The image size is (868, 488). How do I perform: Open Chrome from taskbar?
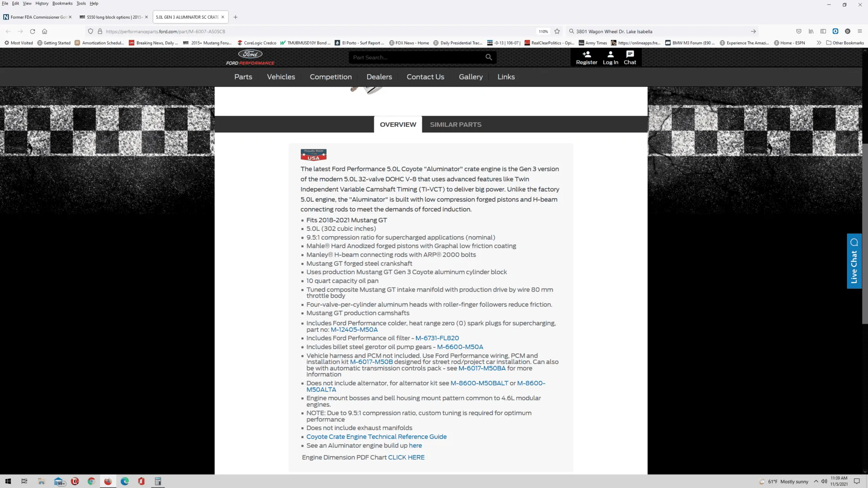(91, 481)
